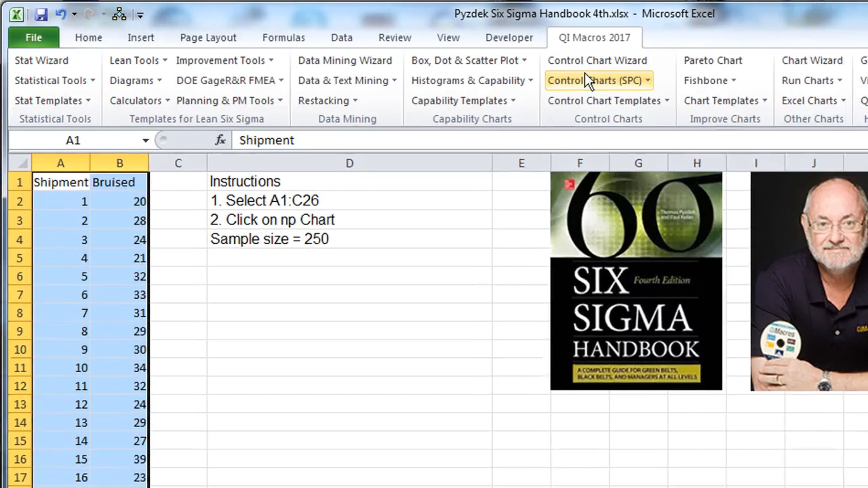868x488 pixels.
Task: Open the Control Charts (SPC) menu
Action: (x=599, y=80)
